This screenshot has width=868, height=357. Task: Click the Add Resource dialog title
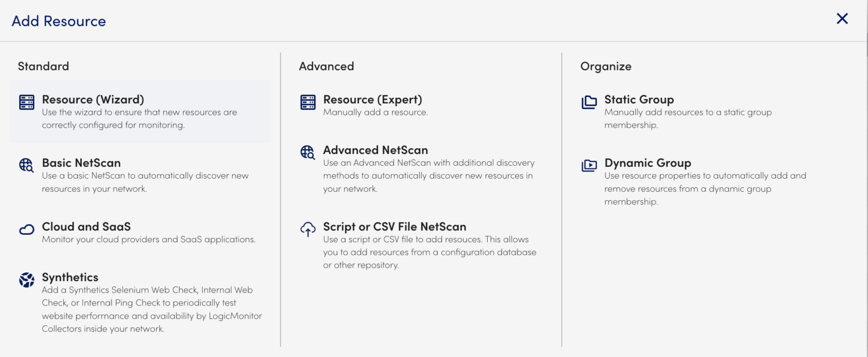coord(58,21)
